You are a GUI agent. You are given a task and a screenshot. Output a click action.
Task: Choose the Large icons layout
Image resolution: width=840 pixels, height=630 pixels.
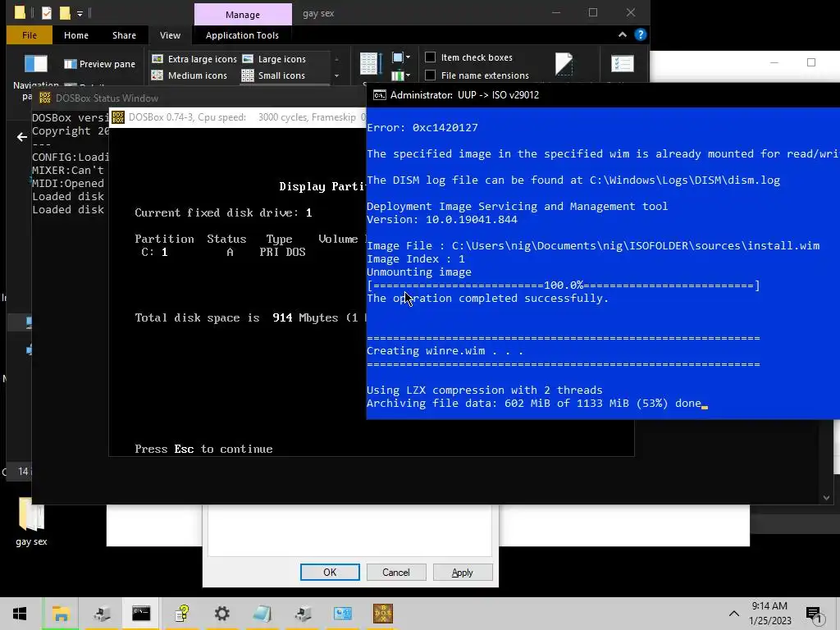click(x=274, y=59)
